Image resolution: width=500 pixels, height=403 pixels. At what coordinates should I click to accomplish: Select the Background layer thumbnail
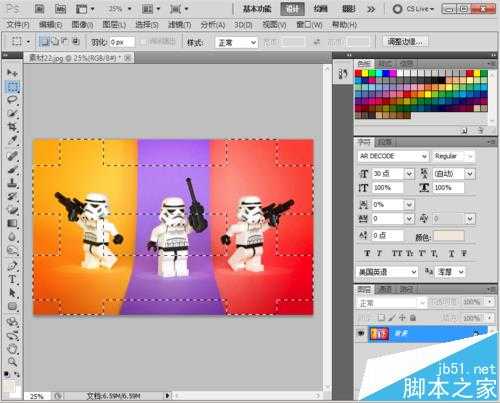379,334
